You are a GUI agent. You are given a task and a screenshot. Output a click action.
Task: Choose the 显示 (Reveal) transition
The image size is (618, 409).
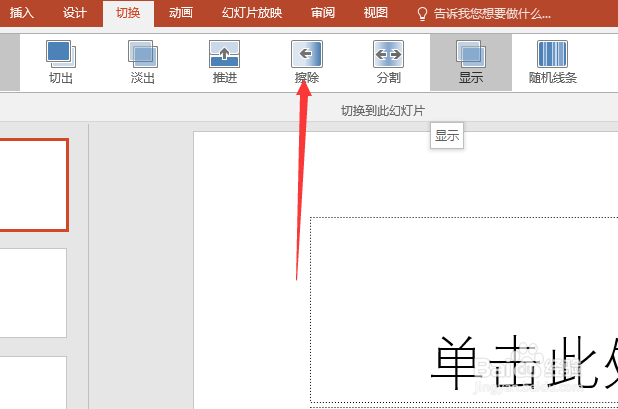click(471, 62)
